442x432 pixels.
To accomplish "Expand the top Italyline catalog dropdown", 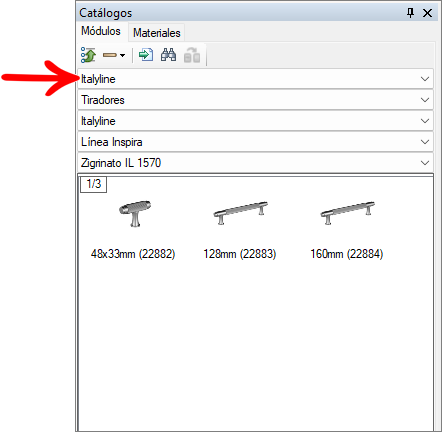I will click(255, 79).
